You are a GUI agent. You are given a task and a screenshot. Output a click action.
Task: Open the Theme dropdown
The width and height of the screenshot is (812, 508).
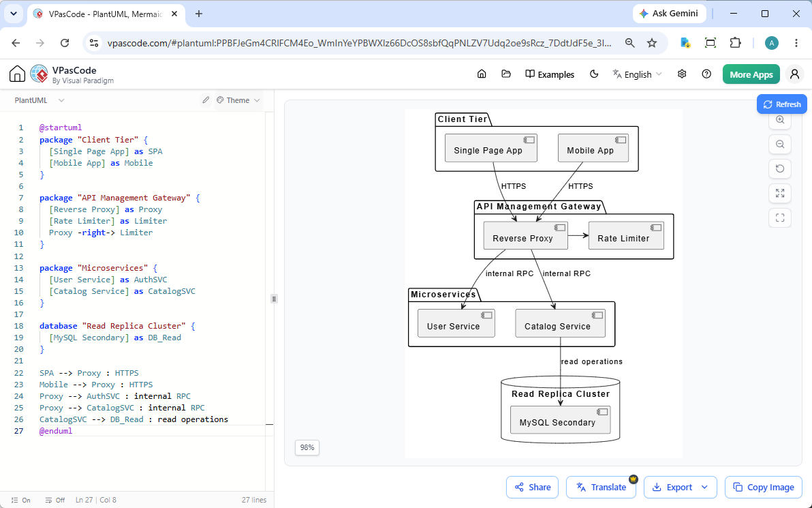click(238, 100)
